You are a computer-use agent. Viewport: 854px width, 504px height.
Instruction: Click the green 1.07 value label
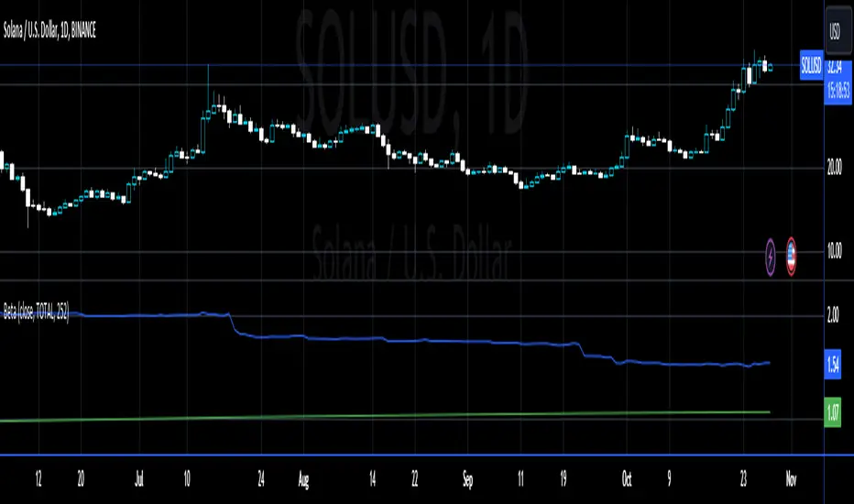pos(833,413)
